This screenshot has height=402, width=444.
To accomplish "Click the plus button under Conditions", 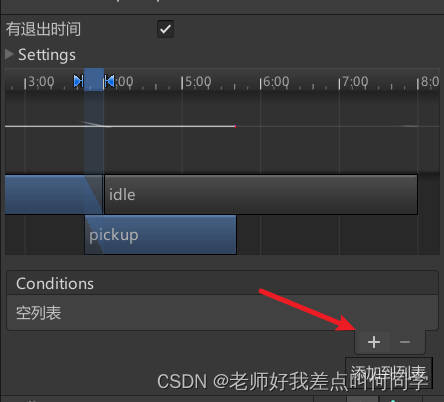I will pos(374,342).
